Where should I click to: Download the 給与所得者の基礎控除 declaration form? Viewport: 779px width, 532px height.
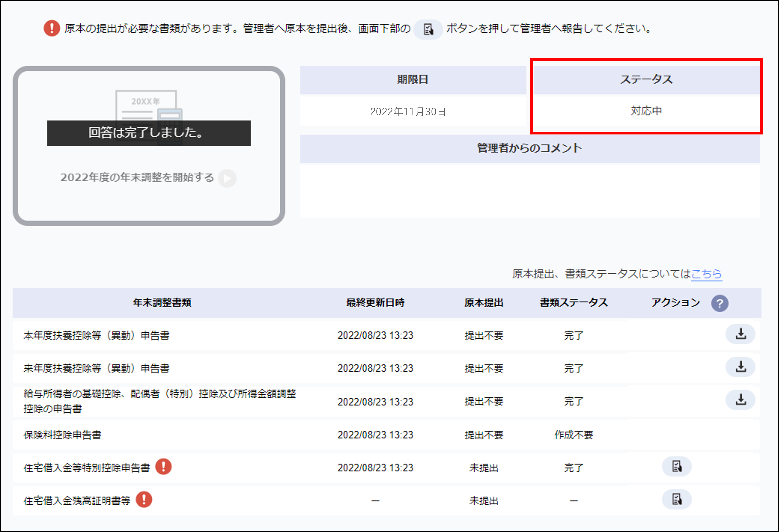pyautogui.click(x=740, y=400)
